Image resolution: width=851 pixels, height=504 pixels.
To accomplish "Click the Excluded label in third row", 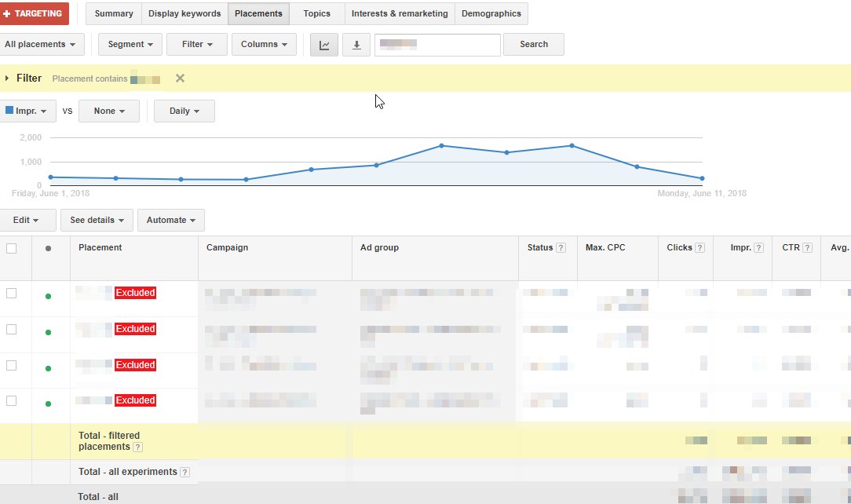I will click(x=135, y=365).
